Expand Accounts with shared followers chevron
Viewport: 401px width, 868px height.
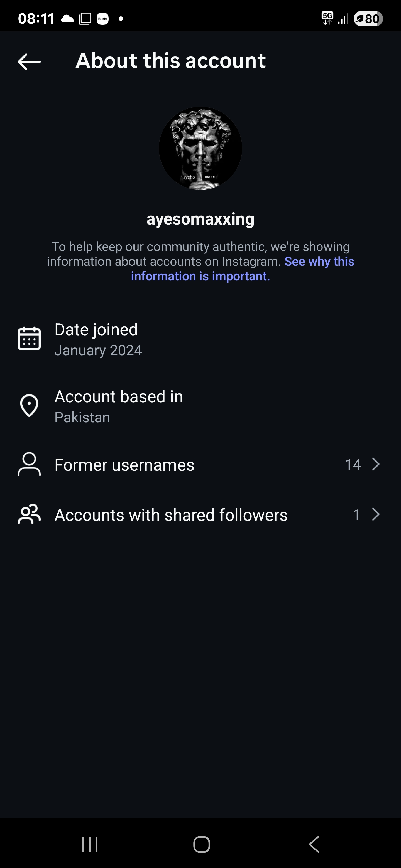click(x=376, y=514)
